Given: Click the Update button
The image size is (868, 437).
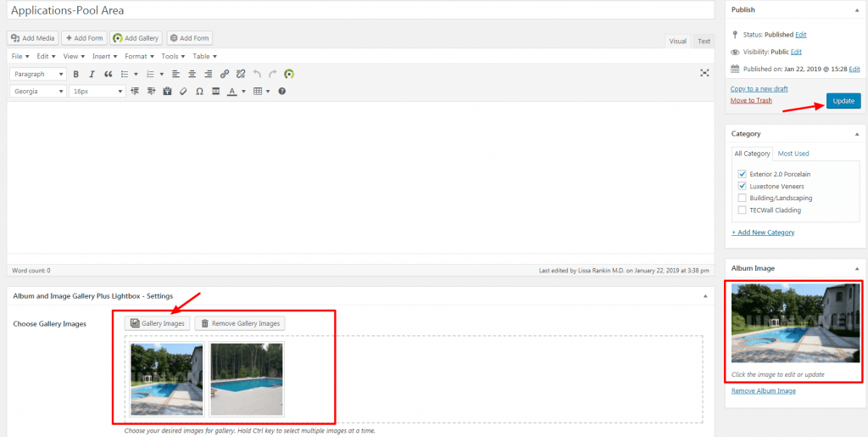Looking at the screenshot, I should click(843, 101).
